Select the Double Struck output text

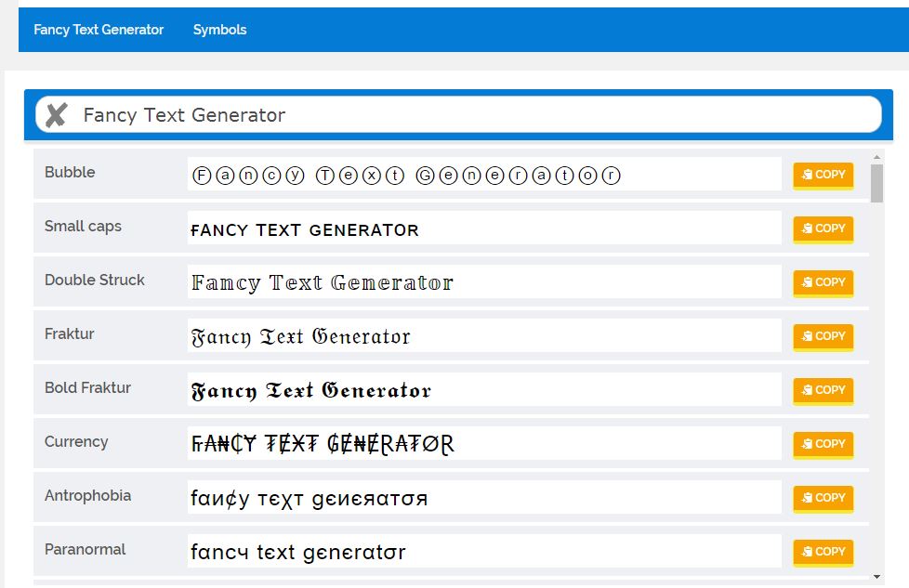click(x=323, y=283)
